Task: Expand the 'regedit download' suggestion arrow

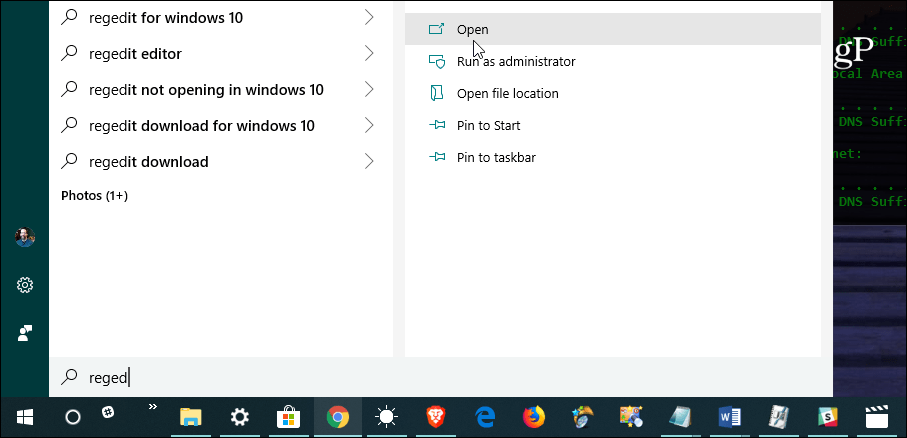Action: 369,161
